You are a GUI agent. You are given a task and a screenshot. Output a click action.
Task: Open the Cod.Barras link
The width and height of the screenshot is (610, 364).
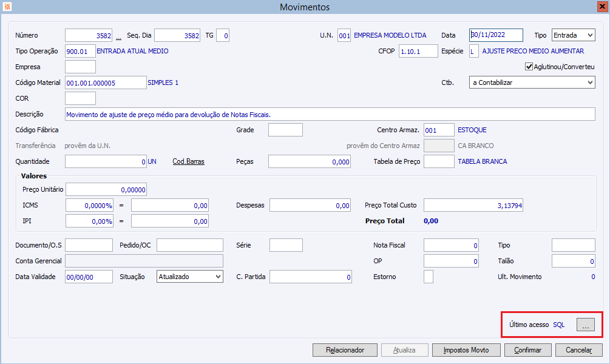pos(188,161)
